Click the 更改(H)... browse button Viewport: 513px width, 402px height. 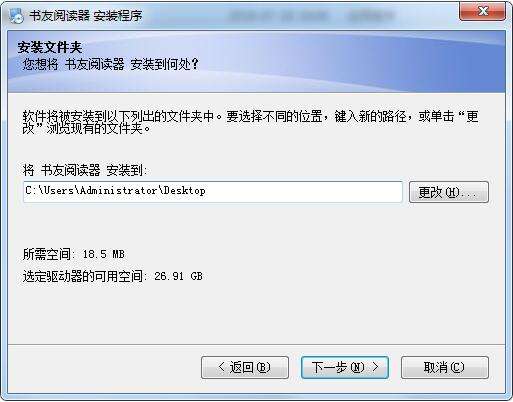pos(449,192)
